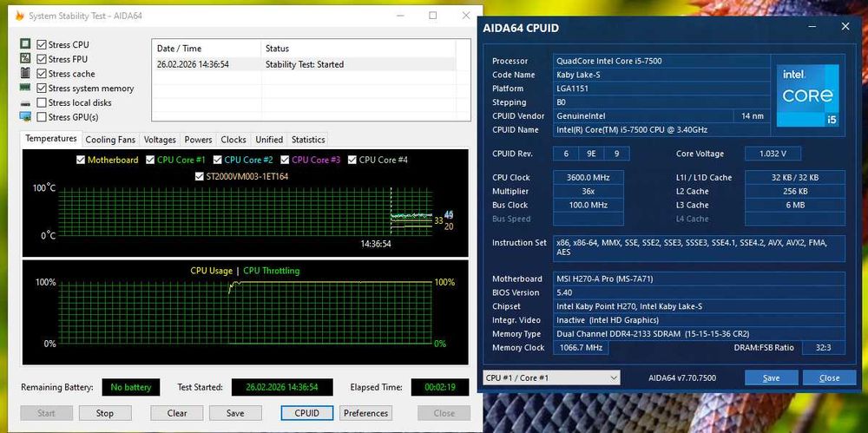Disable Stress system memory checkbox
This screenshot has height=433, width=868.
[x=42, y=88]
